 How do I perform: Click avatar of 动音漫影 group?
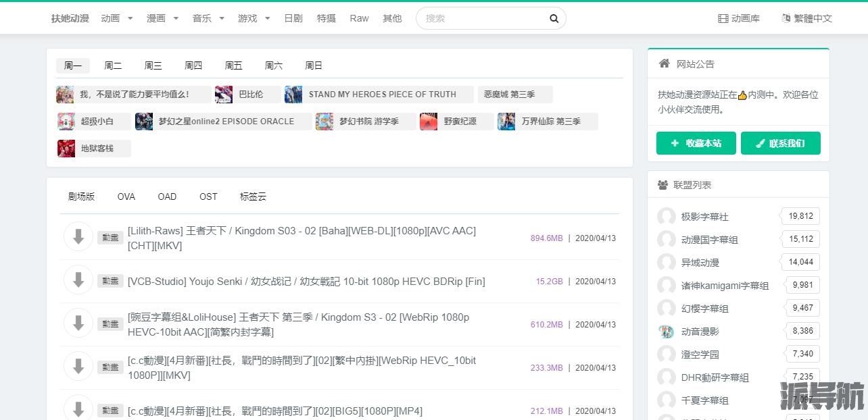tap(666, 332)
